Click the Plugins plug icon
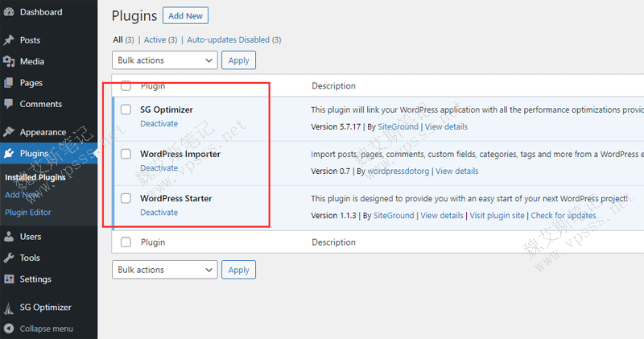The height and width of the screenshot is (339, 644). (9, 153)
